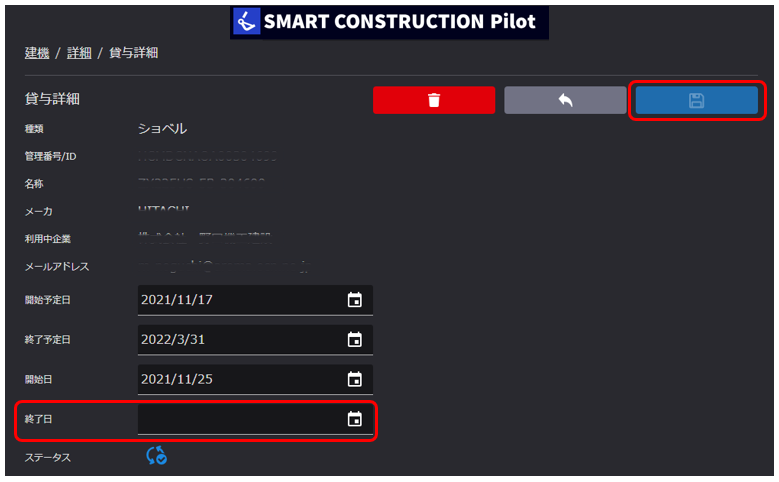Click the 2022/3/31 end planned date field

[255, 340]
